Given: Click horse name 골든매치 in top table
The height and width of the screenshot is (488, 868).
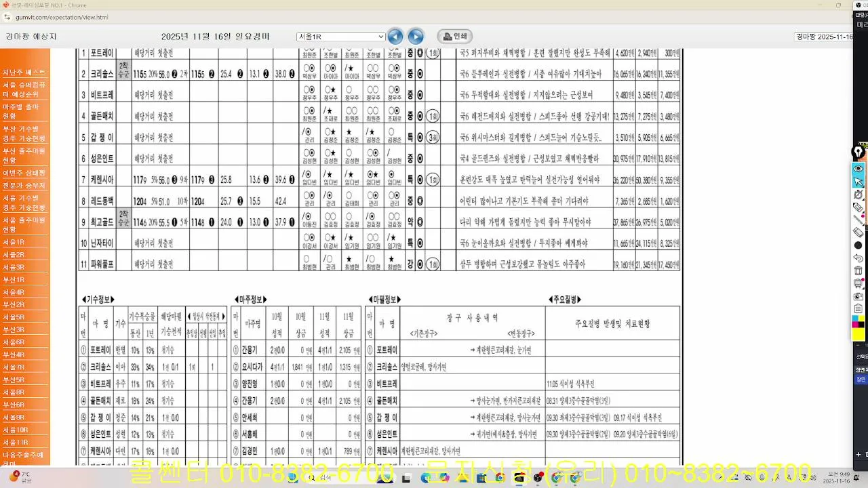Looking at the screenshot, I should pos(102,117).
